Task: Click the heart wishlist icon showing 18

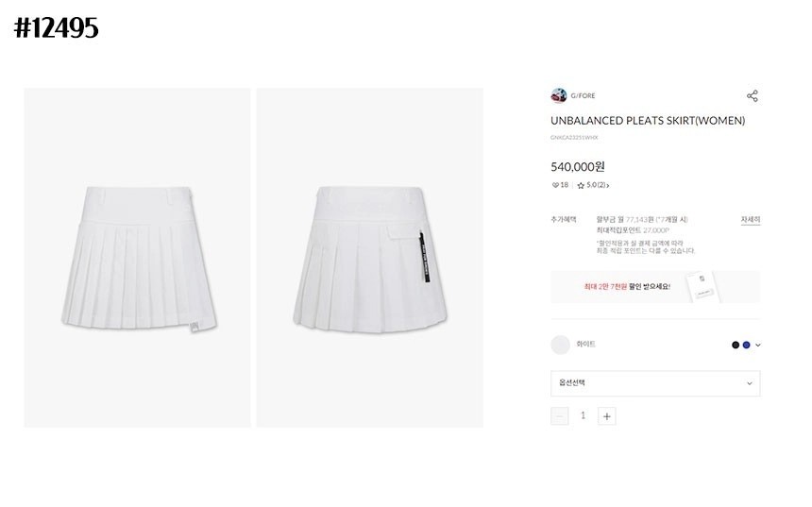Action: tap(555, 185)
